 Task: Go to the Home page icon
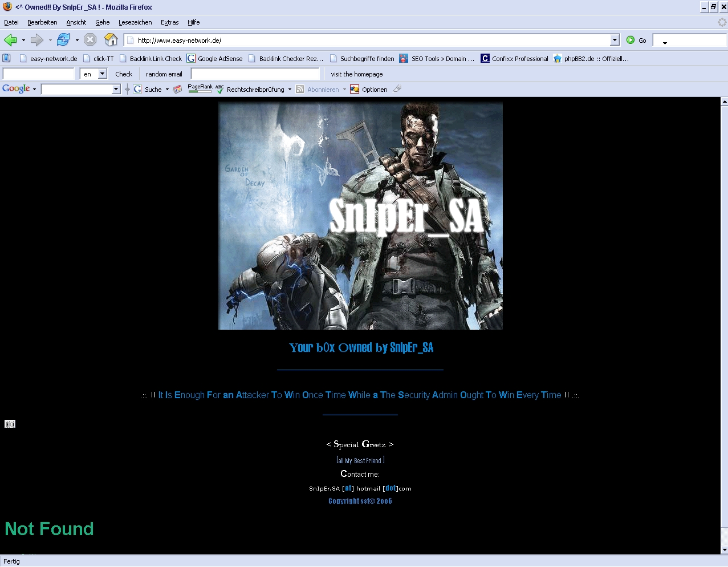[111, 40]
